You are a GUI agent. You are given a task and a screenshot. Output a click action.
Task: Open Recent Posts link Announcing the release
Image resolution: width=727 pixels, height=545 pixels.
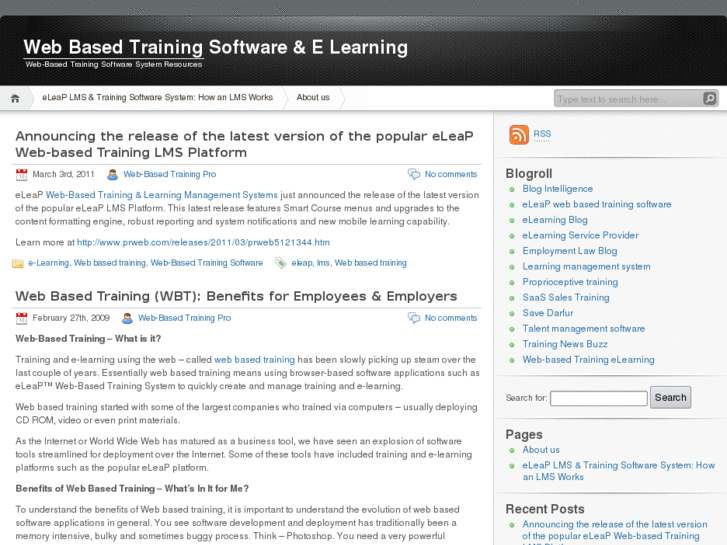(615, 532)
